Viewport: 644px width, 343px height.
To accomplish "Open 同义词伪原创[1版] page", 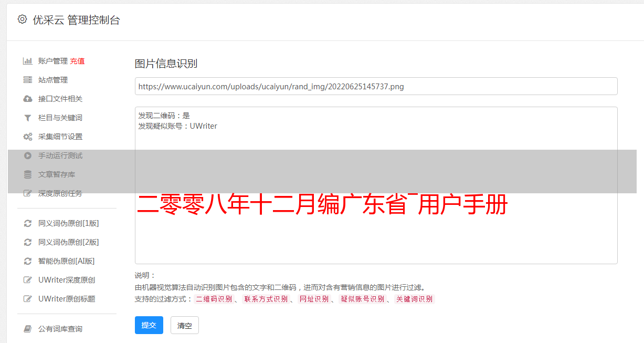I will pyautogui.click(x=68, y=223).
